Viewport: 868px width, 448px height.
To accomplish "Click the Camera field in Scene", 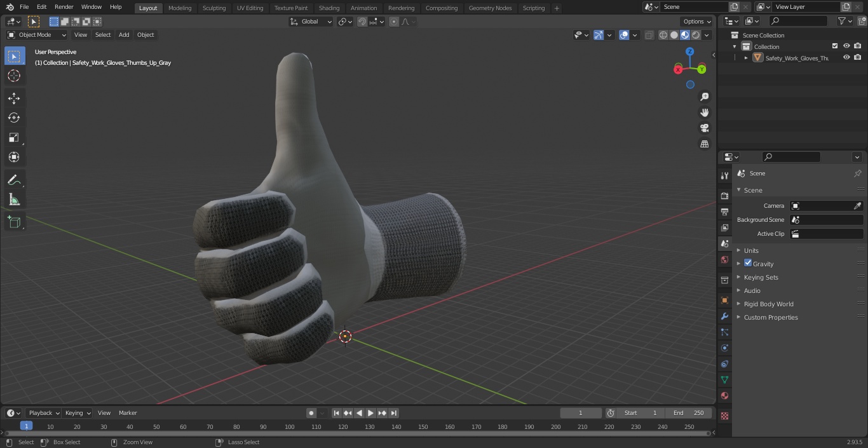I will [827, 206].
